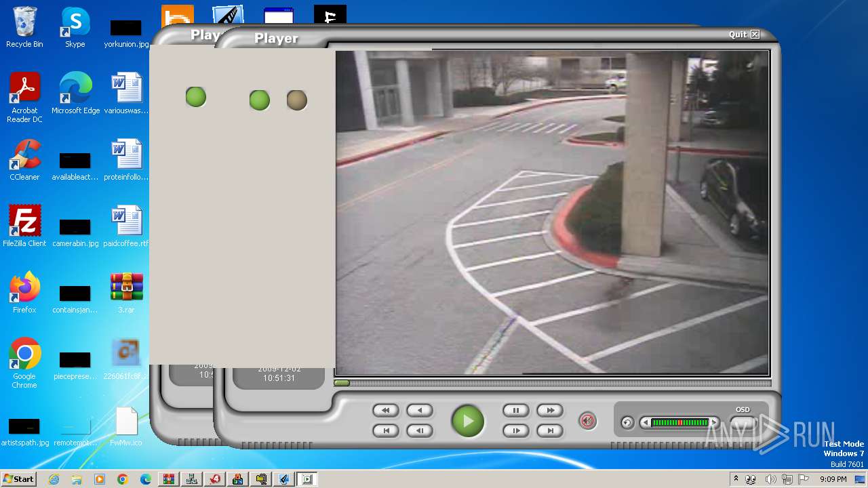Click the video seek progress bar
Image resolution: width=868 pixels, height=488 pixels.
point(553,383)
